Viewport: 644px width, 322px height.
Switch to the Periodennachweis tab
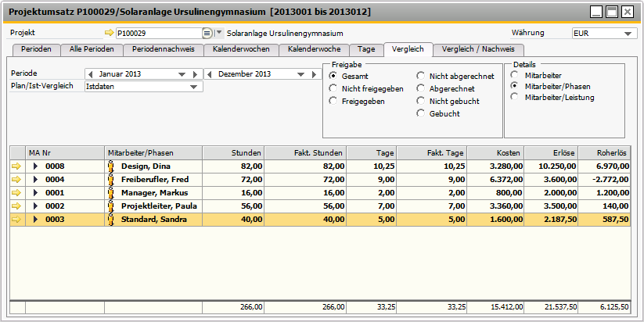point(162,49)
